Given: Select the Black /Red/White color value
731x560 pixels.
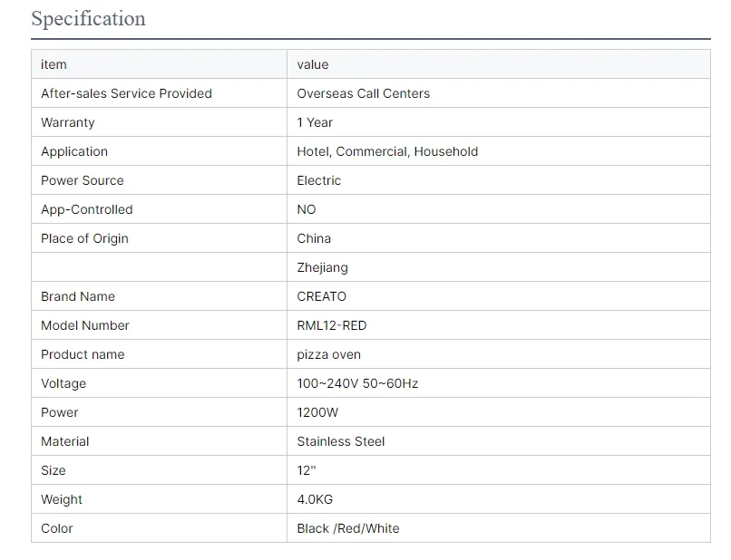Looking at the screenshot, I should [348, 528].
